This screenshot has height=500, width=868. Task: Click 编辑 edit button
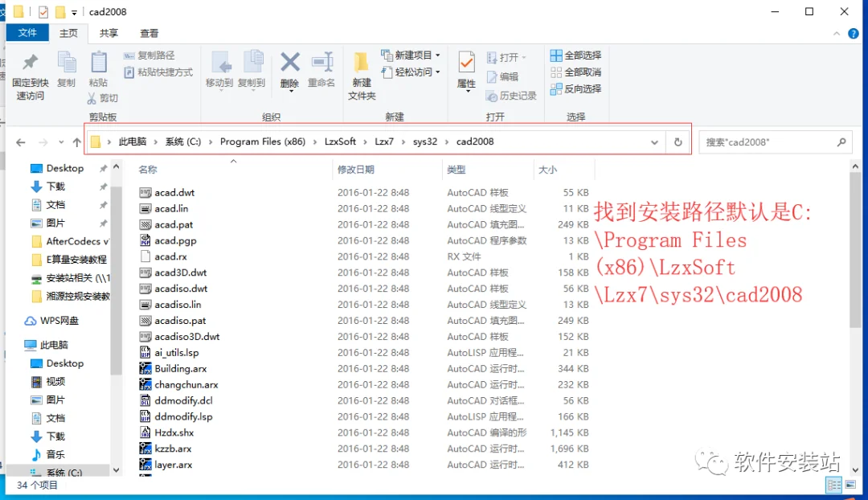coord(502,76)
